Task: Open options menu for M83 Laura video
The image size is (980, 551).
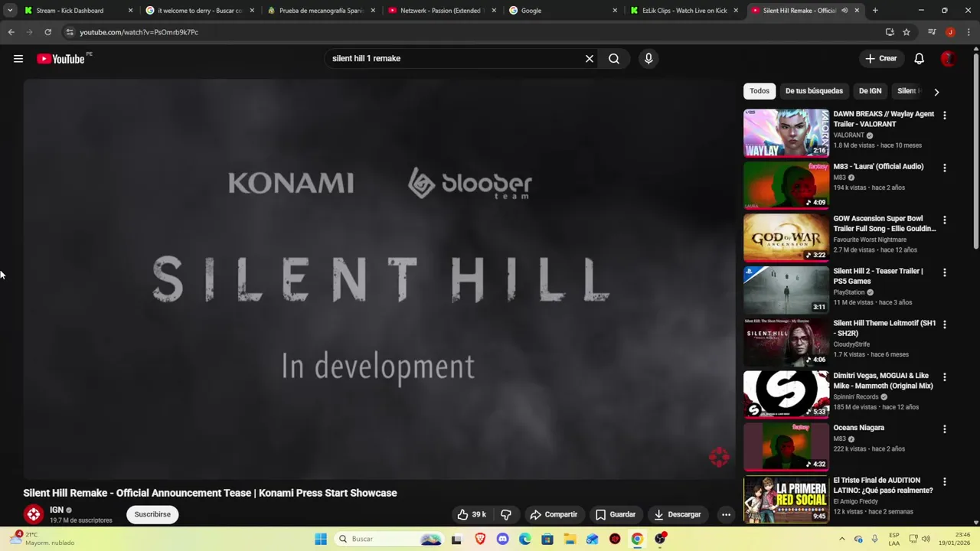Action: coord(945,168)
